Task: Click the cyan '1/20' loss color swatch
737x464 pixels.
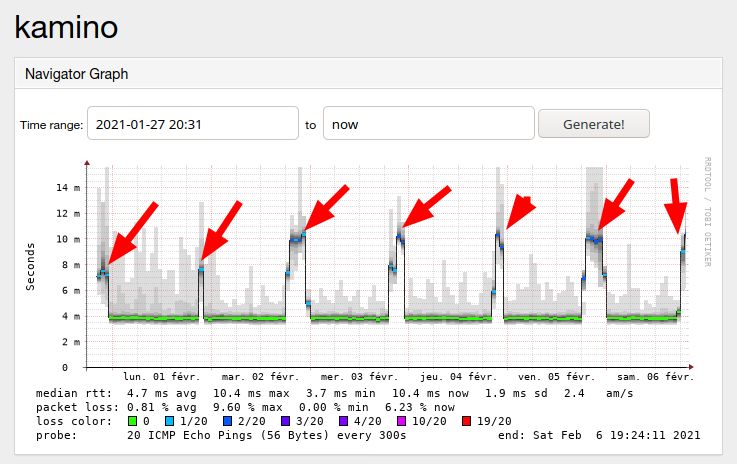Action: pyautogui.click(x=169, y=423)
